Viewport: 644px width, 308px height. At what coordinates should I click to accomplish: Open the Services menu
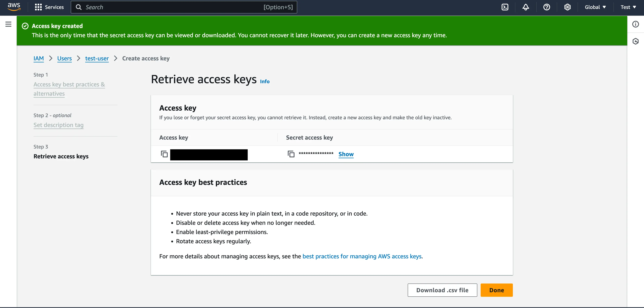(49, 7)
